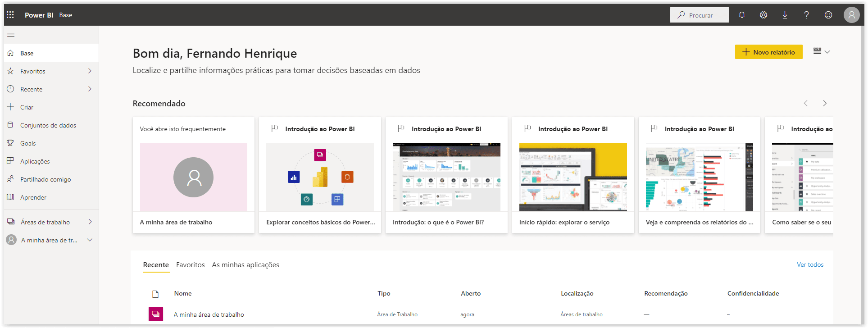Open 'Introdução: o que é o Power BI?' card
868x328 pixels.
[x=446, y=175]
